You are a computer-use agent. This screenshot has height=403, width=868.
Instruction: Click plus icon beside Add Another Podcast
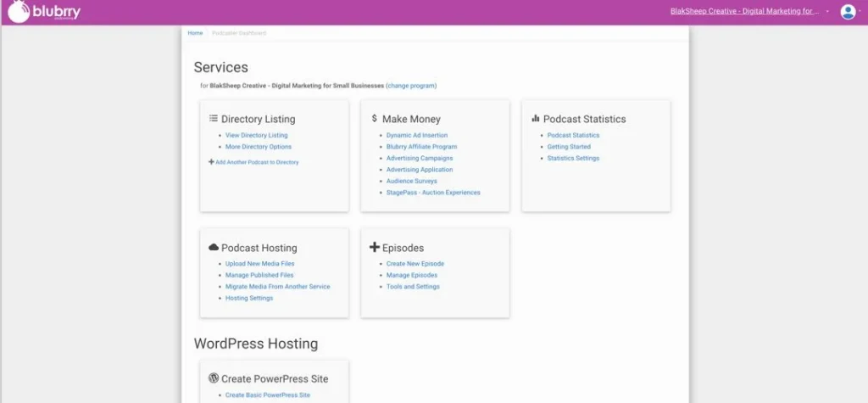[x=211, y=162]
